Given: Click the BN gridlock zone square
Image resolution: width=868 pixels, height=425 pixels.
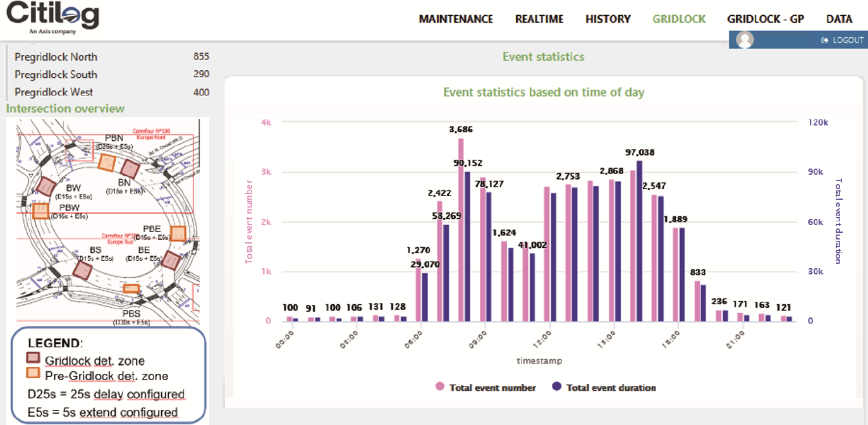Looking at the screenshot, I should (130, 169).
